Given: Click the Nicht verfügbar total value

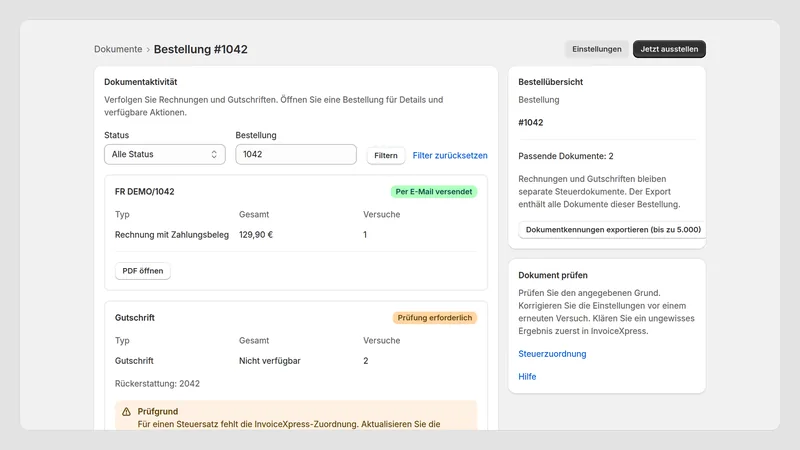Looking at the screenshot, I should (269, 361).
